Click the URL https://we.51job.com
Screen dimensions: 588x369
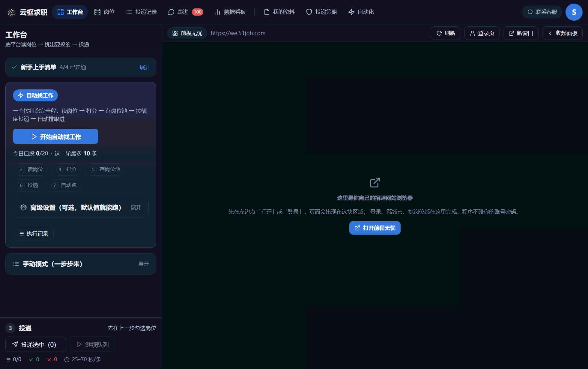(238, 33)
